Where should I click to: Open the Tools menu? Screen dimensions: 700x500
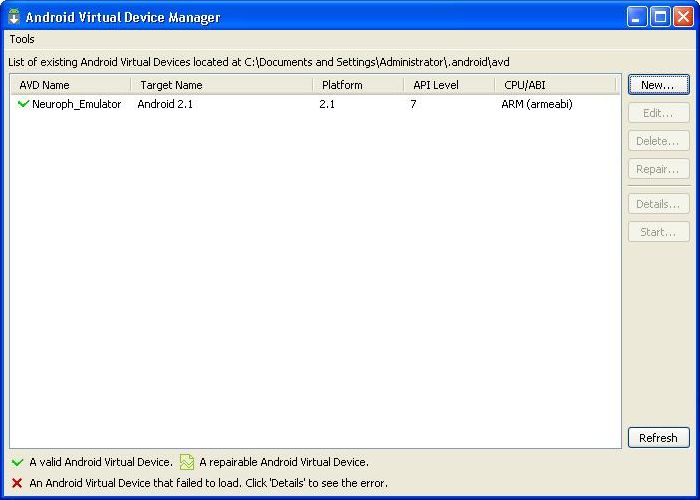[x=22, y=39]
